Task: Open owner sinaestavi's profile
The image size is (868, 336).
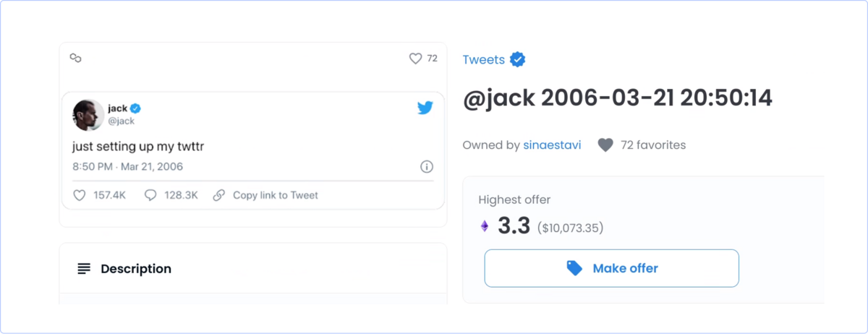Action: click(x=555, y=145)
